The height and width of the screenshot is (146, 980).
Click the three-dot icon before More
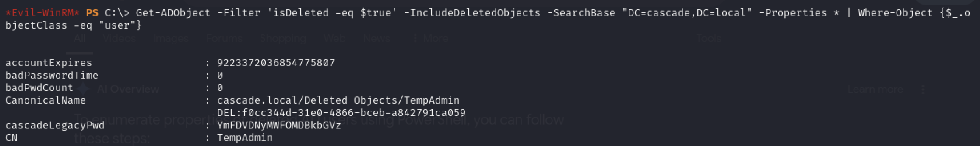point(416,38)
